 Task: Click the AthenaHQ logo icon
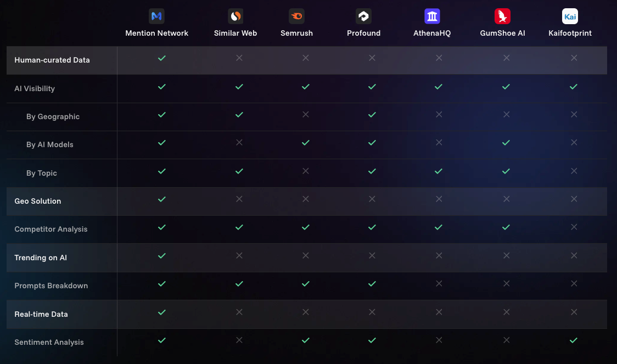(x=432, y=16)
